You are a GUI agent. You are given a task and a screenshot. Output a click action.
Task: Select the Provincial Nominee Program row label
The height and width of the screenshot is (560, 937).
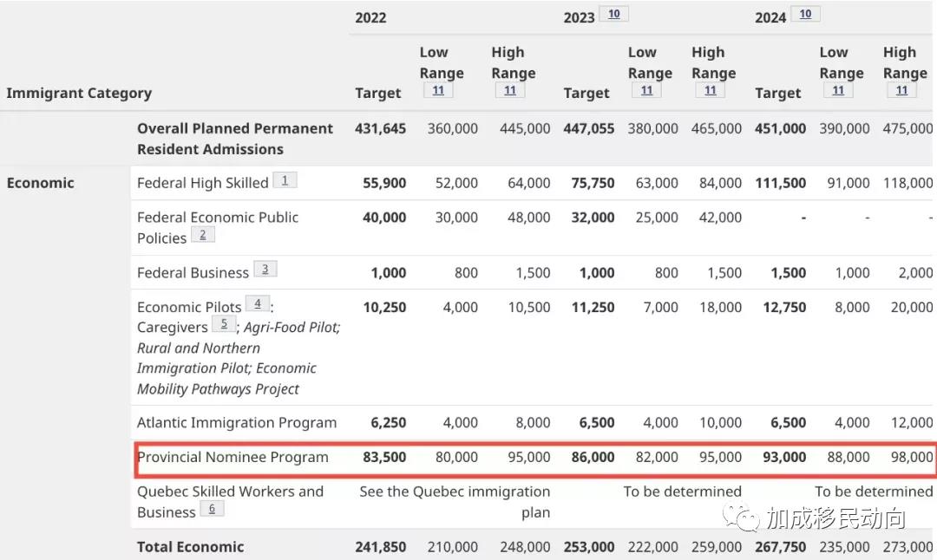233,458
